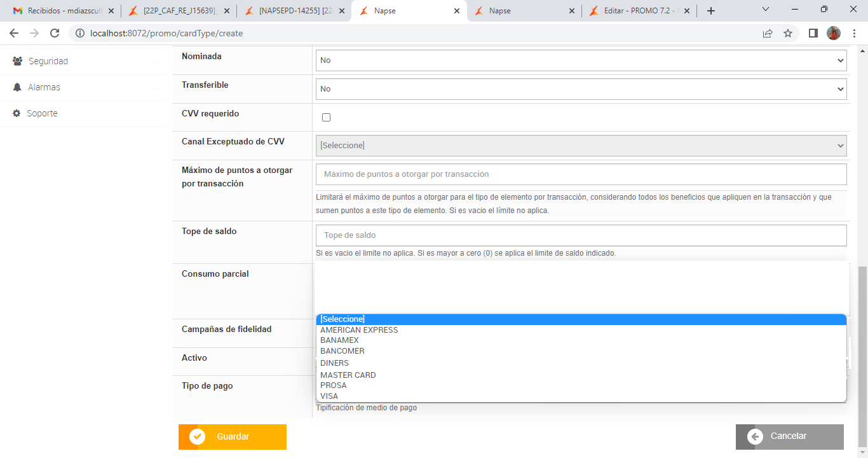Focus the Tope de saldo field

(x=581, y=235)
